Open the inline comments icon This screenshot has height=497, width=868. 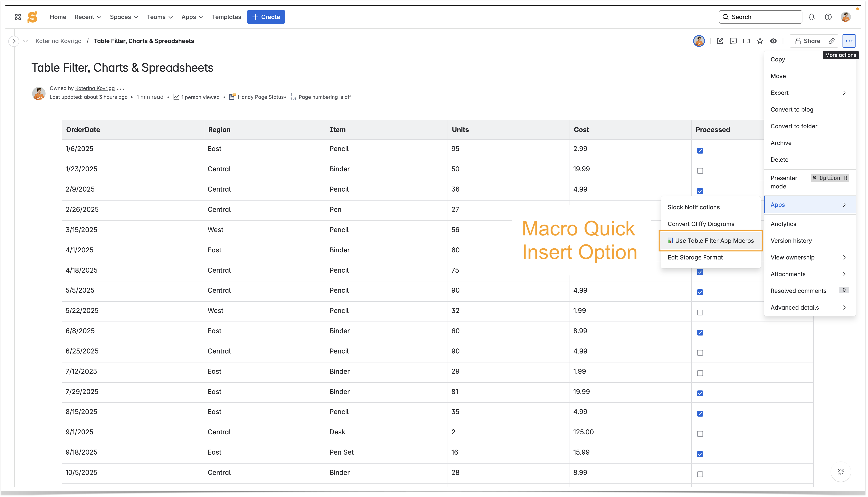[x=733, y=41]
